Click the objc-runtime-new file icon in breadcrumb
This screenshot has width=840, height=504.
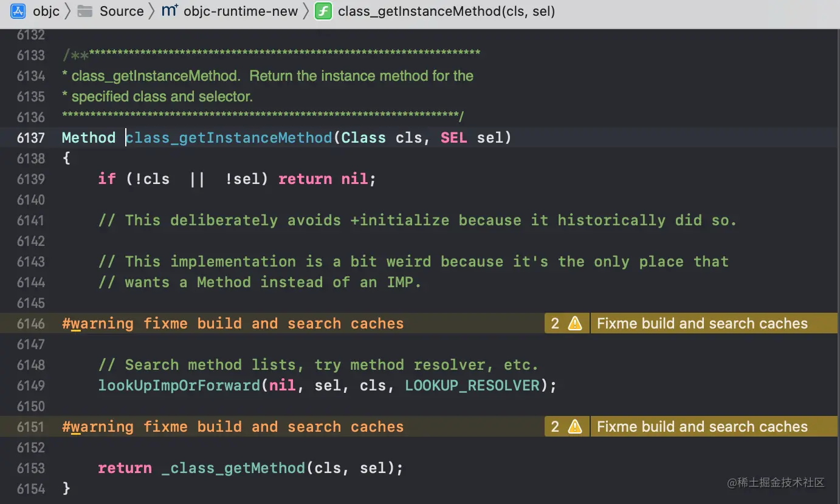pos(170,11)
